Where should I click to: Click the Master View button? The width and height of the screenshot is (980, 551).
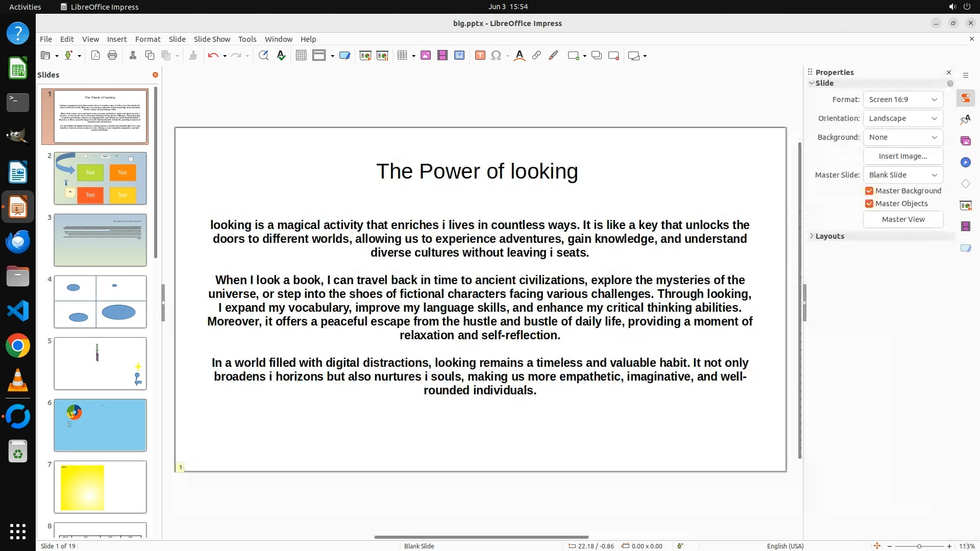[903, 219]
